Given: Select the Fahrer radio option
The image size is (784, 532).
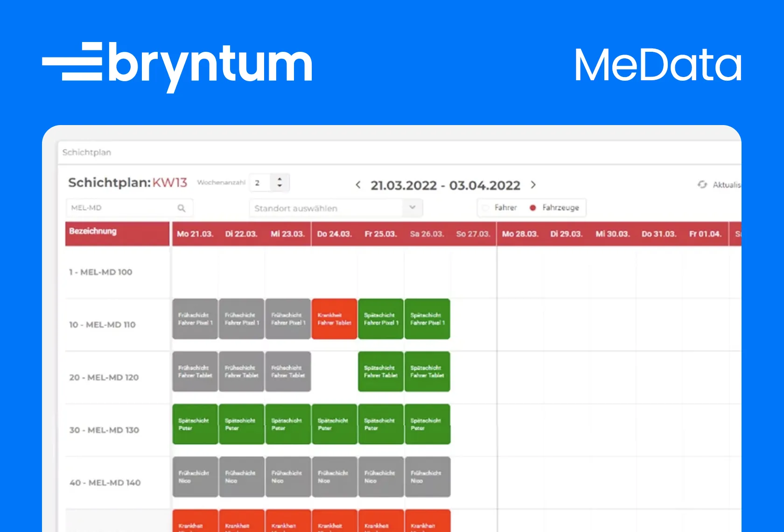Looking at the screenshot, I should pos(486,208).
